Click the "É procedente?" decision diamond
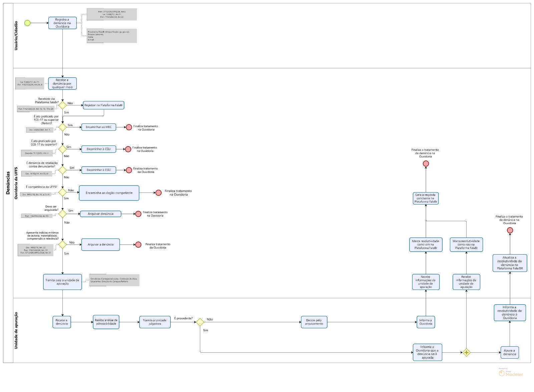This screenshot has height=392, width=534. (200, 322)
